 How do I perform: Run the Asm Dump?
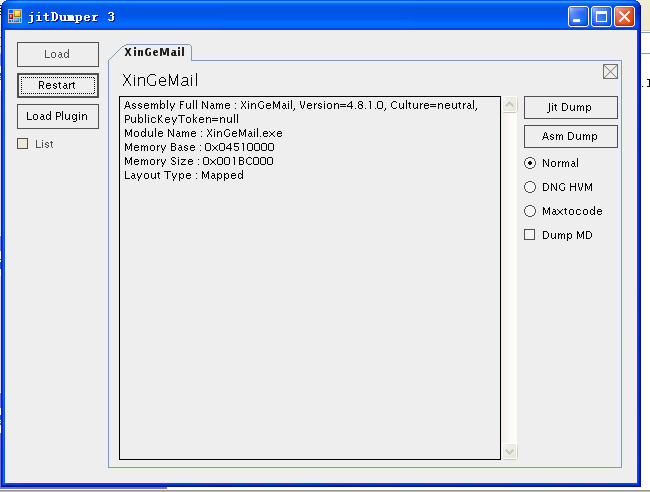(570, 136)
